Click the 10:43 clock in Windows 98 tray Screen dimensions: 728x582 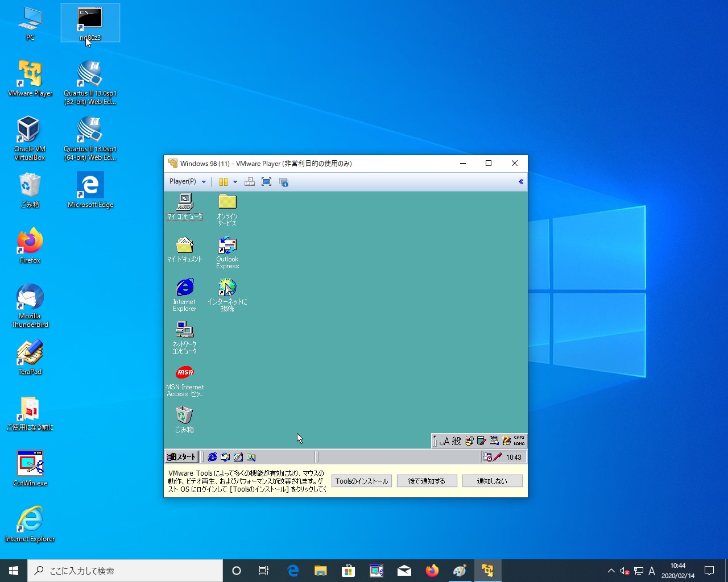pos(514,458)
